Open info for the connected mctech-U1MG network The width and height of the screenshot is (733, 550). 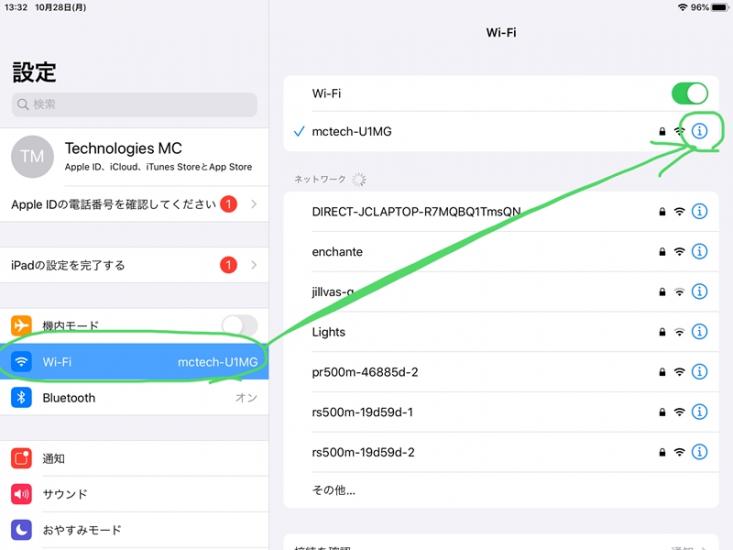click(x=699, y=131)
